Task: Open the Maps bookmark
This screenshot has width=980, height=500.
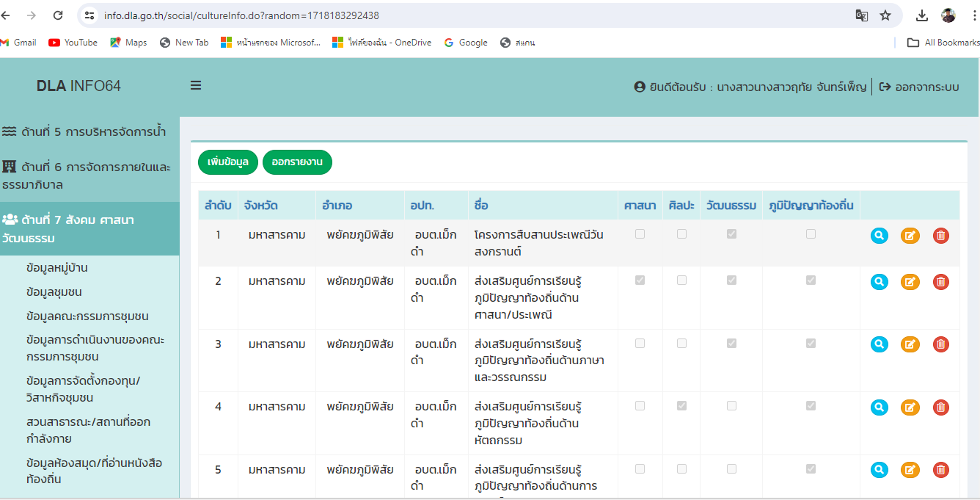Action: tap(128, 43)
